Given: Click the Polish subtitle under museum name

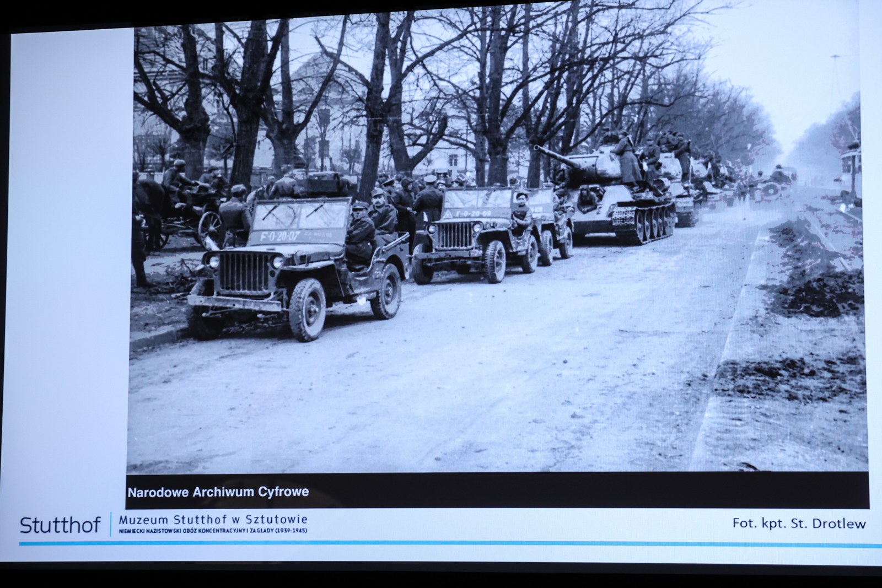Looking at the screenshot, I should point(213,531).
